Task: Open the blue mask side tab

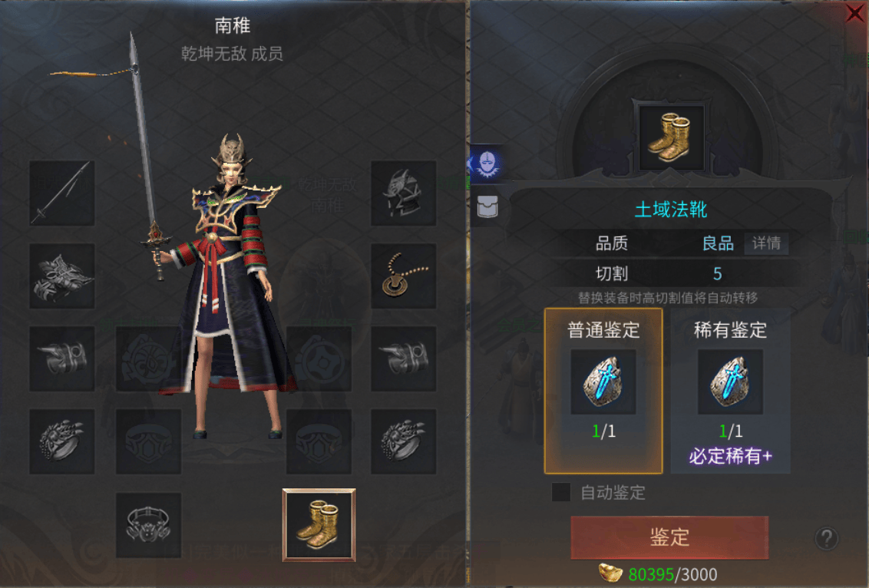Action: point(487,163)
